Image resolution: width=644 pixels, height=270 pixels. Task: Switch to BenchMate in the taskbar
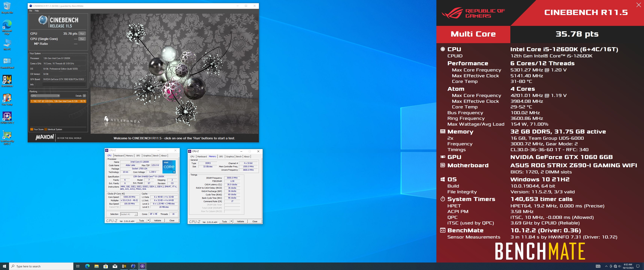coord(124,266)
